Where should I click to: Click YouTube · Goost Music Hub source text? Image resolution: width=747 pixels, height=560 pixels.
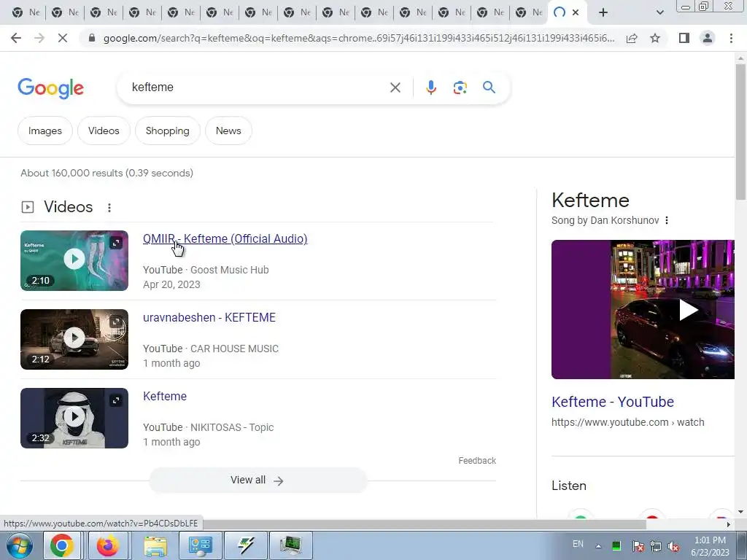coord(206,270)
